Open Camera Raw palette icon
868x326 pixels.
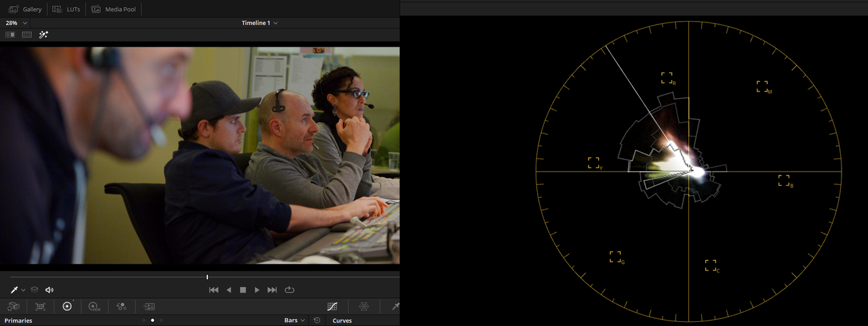[13, 306]
